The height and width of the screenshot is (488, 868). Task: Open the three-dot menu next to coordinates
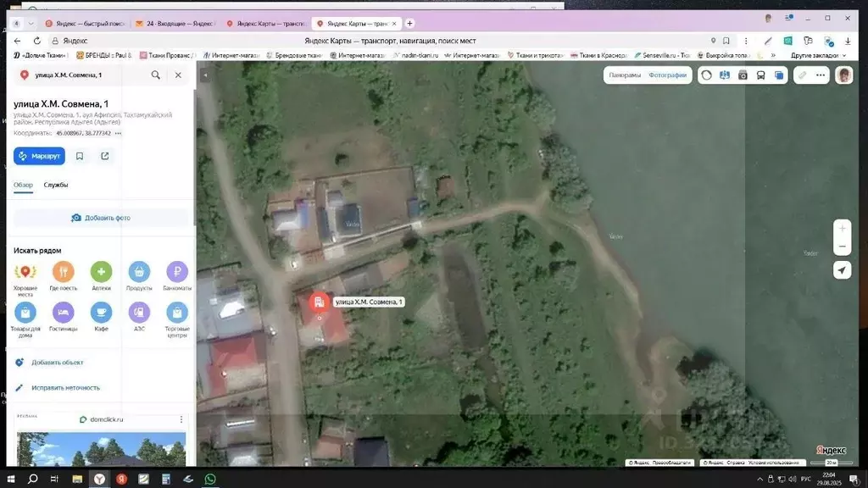point(118,133)
